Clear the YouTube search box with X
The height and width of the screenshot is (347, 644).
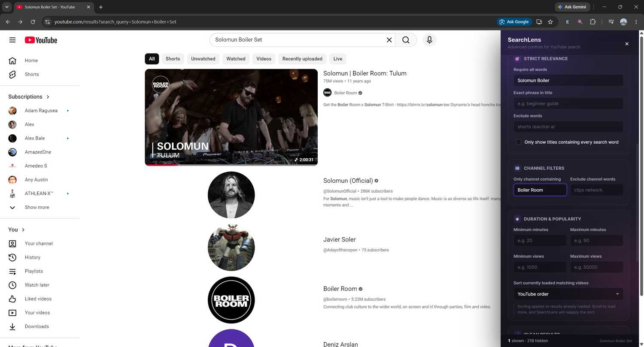coord(389,40)
